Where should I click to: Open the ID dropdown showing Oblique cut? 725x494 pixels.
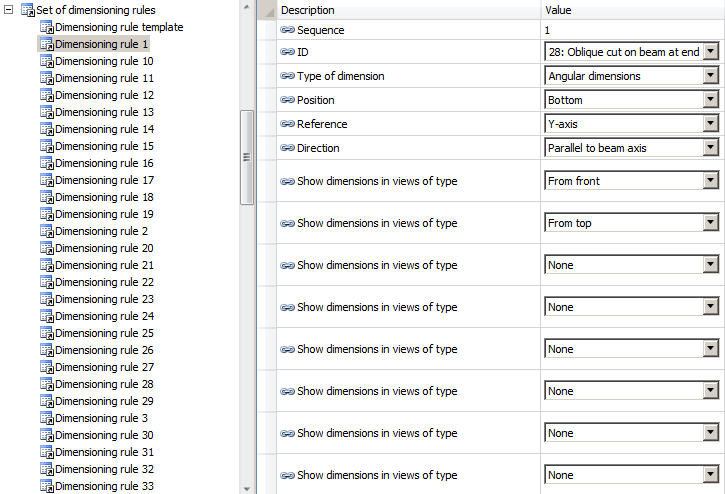click(x=711, y=51)
